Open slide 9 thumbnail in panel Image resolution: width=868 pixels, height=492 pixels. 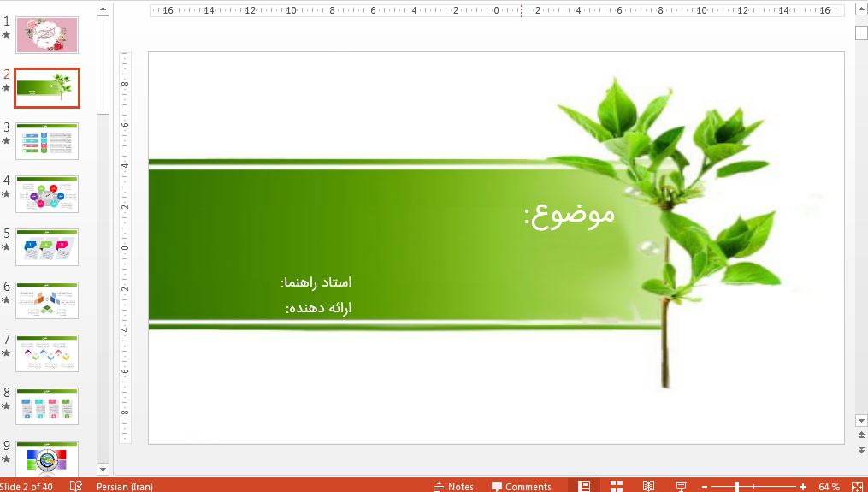point(47,459)
